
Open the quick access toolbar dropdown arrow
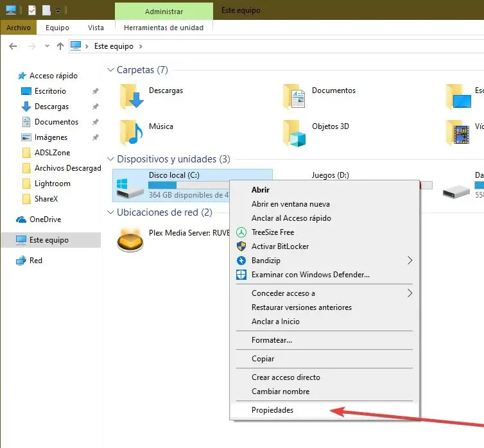[x=58, y=11]
